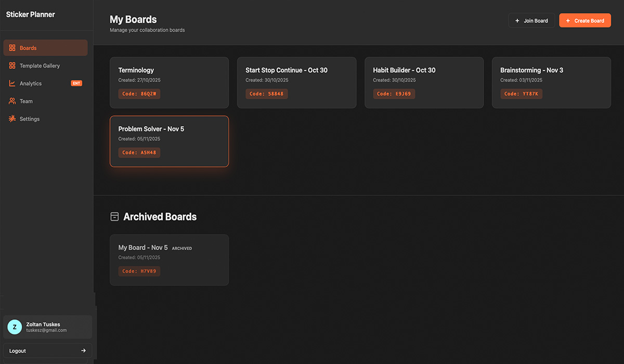Click the Settings asterisk icon
Image resolution: width=624 pixels, height=364 pixels.
pyautogui.click(x=11, y=119)
